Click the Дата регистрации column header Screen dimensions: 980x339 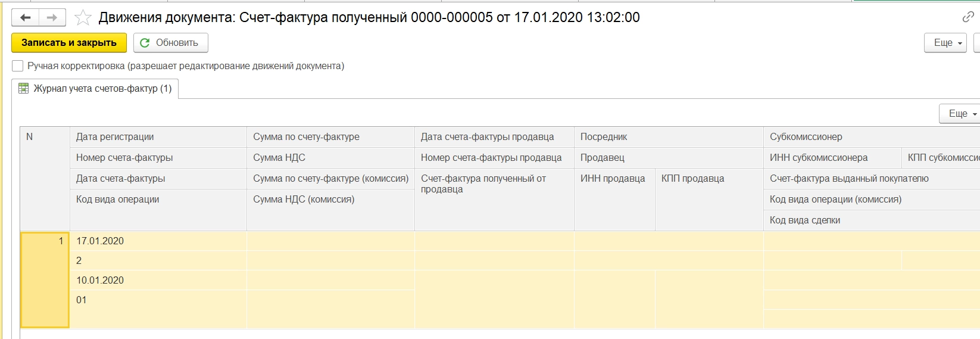coord(115,136)
